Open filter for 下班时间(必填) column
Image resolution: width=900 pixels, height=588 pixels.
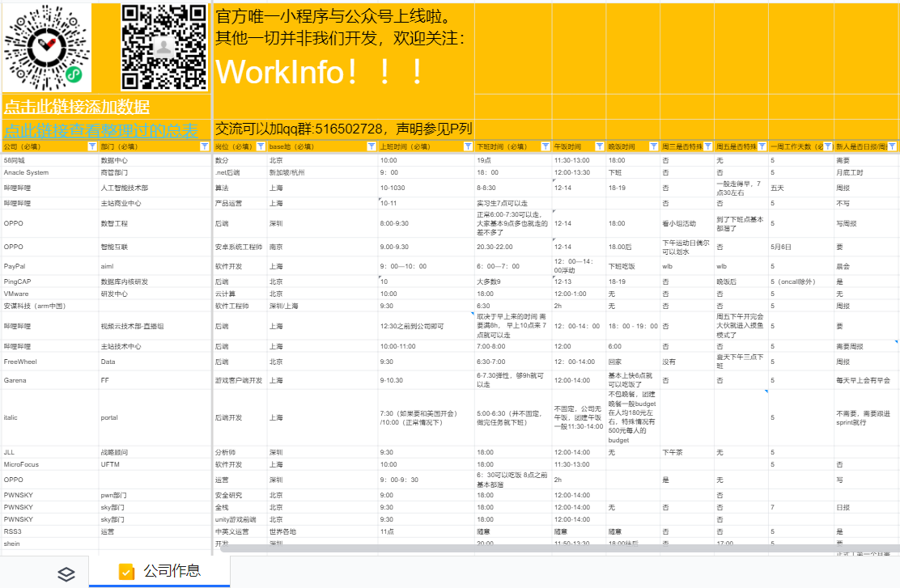pyautogui.click(x=546, y=146)
